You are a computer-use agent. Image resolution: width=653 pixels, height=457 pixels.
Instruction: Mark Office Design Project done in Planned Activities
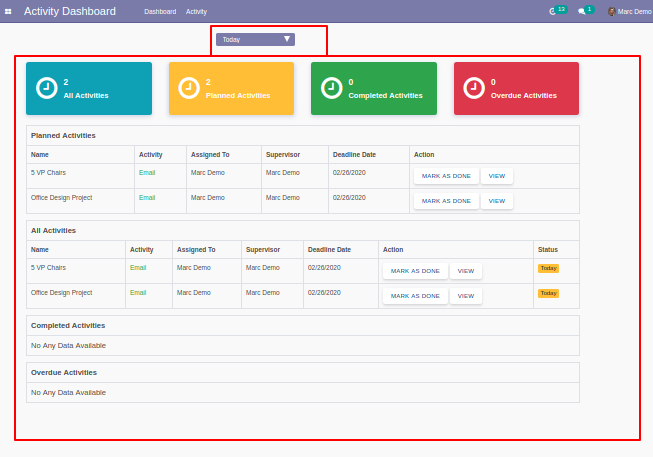[446, 201]
